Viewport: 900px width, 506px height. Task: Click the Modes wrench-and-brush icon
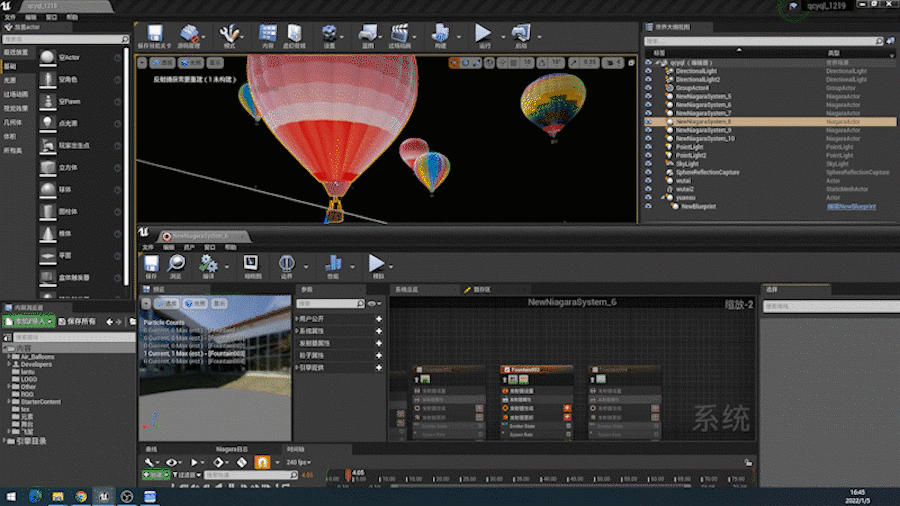[x=229, y=33]
